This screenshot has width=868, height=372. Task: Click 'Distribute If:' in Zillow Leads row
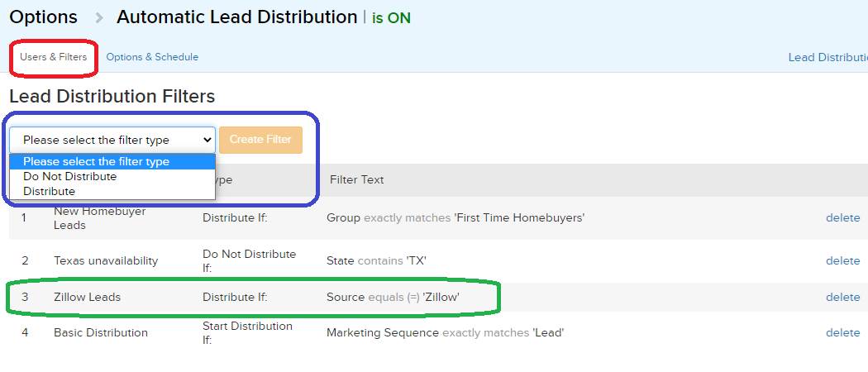coord(235,298)
